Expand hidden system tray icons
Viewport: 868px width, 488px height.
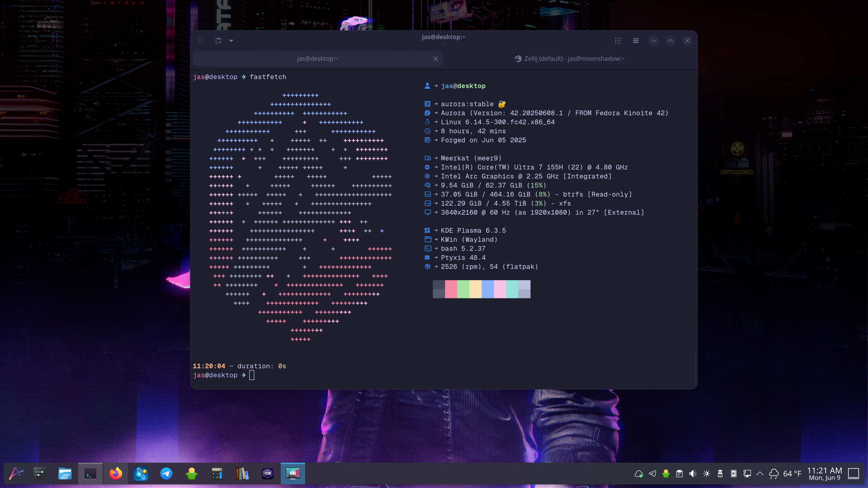[x=760, y=474]
